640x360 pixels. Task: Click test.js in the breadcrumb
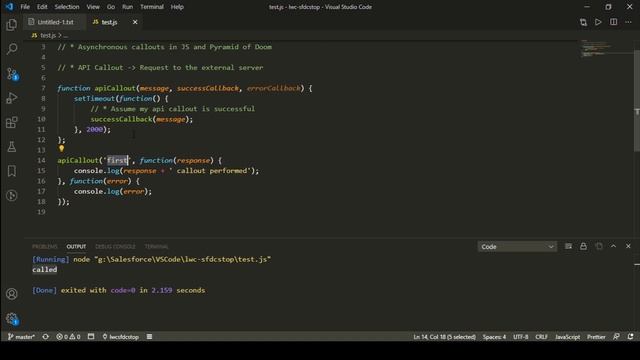point(48,36)
